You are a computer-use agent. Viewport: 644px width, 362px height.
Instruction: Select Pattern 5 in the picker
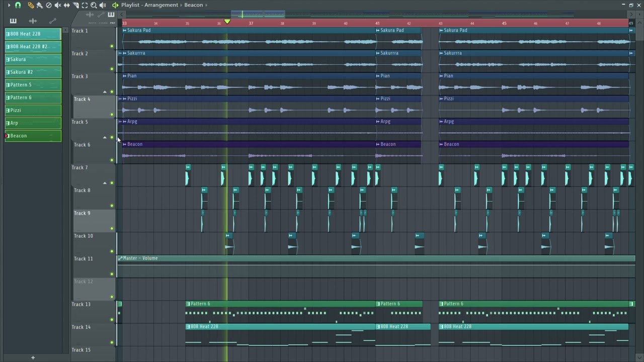click(x=33, y=84)
